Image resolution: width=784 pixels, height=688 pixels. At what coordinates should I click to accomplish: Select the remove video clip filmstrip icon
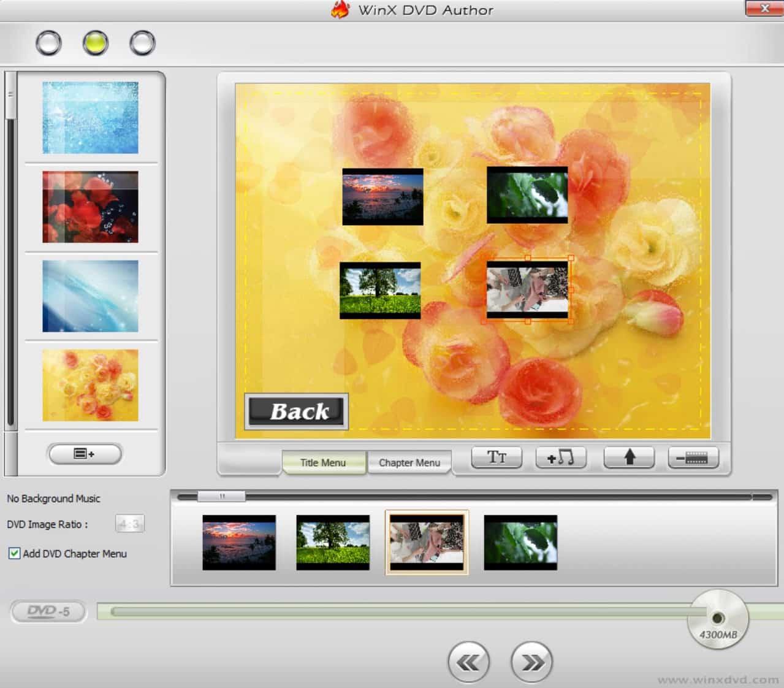tap(692, 457)
